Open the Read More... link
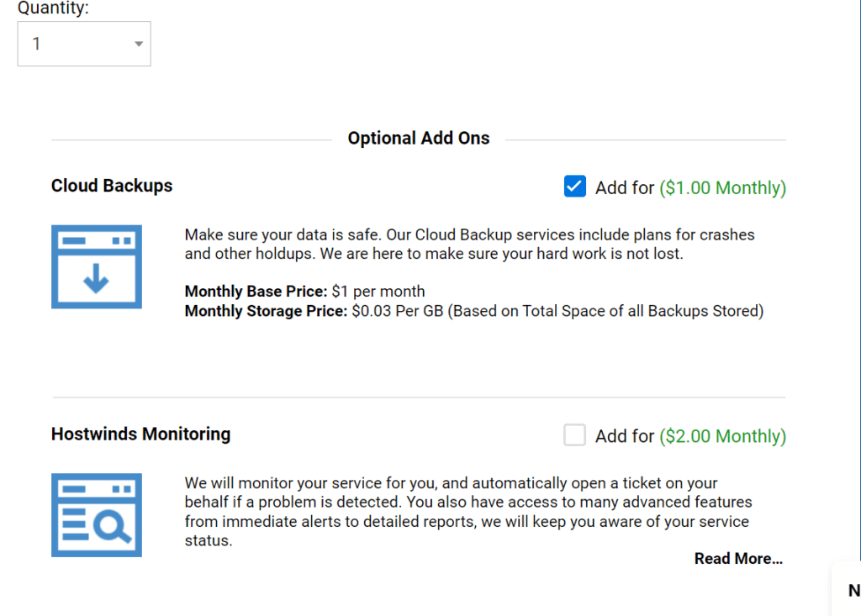The width and height of the screenshot is (861, 616). point(737,559)
